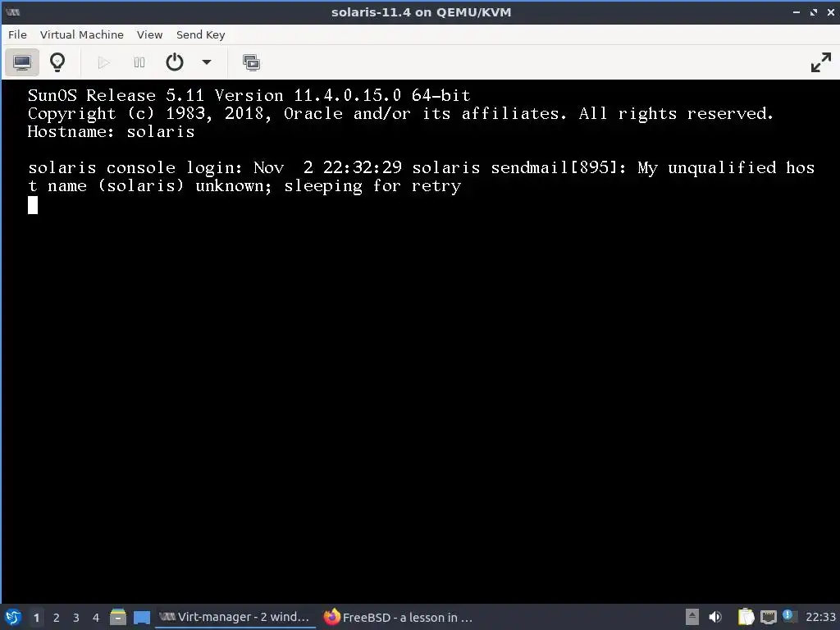Open the update notifier tray icon
Viewport: 840px width, 630px height.
click(788, 615)
